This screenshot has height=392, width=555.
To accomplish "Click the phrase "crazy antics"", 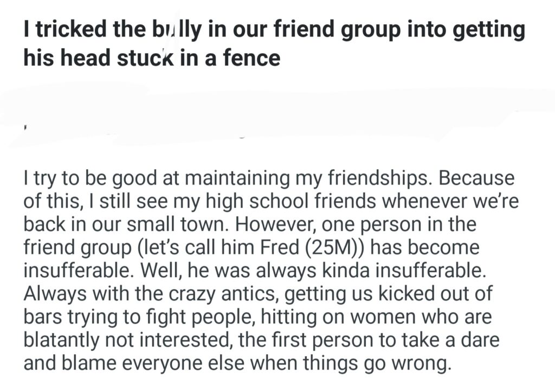I will [215, 295].
